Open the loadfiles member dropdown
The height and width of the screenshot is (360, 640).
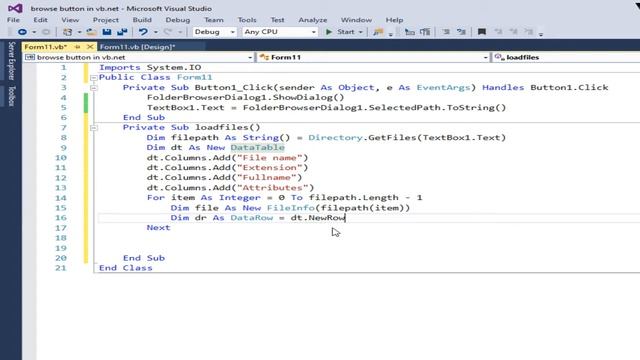point(566,58)
